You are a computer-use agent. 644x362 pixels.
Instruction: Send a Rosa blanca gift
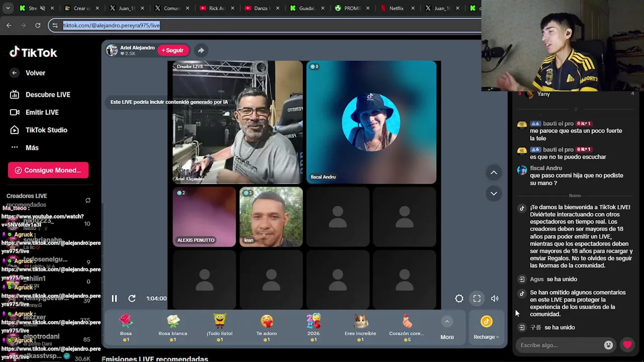coord(173,327)
